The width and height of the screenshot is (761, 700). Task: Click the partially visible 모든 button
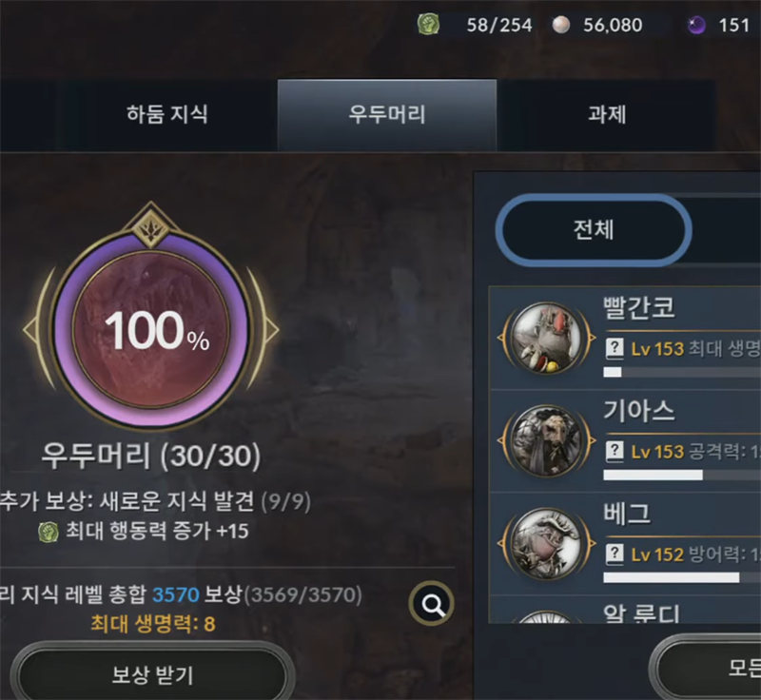[706, 668]
